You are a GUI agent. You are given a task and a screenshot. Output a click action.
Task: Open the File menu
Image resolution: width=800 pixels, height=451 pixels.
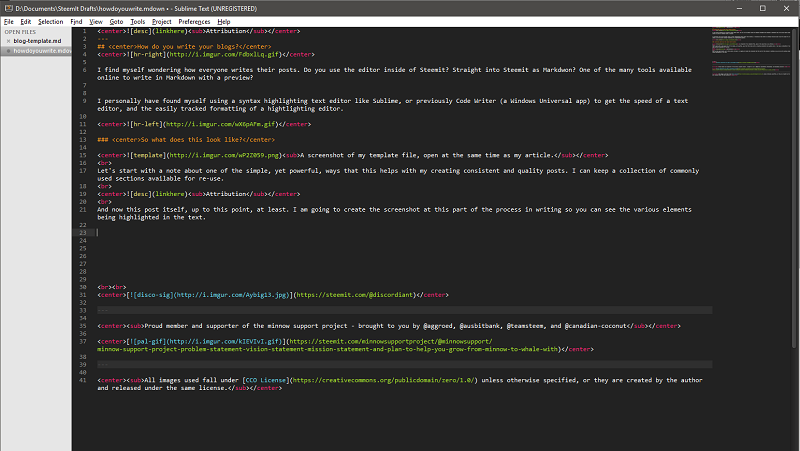click(x=9, y=21)
